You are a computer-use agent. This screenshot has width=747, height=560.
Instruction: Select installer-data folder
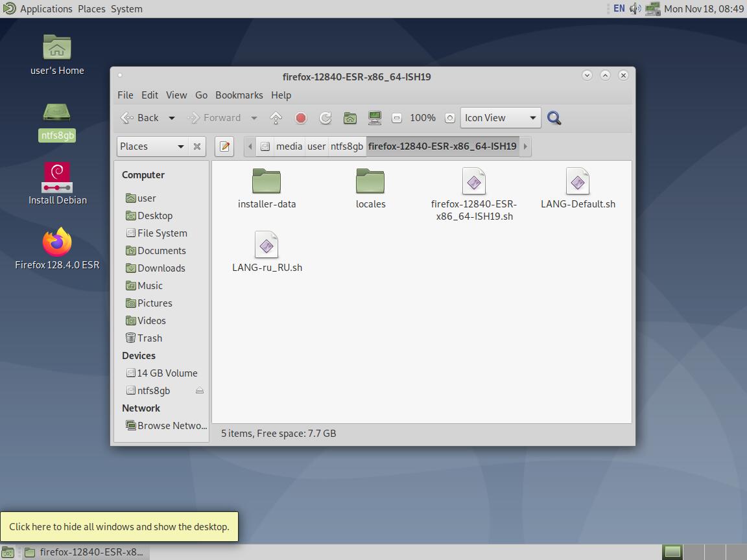click(x=267, y=189)
